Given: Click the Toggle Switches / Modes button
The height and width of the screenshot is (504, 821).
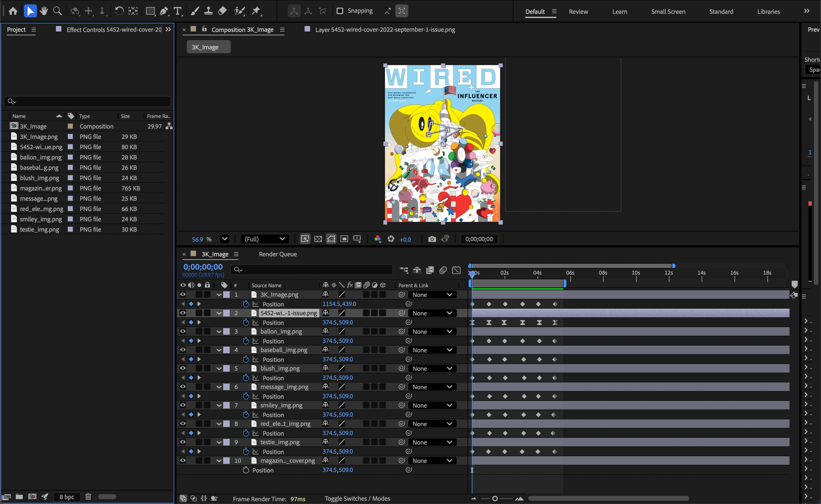Looking at the screenshot, I should pos(357,499).
